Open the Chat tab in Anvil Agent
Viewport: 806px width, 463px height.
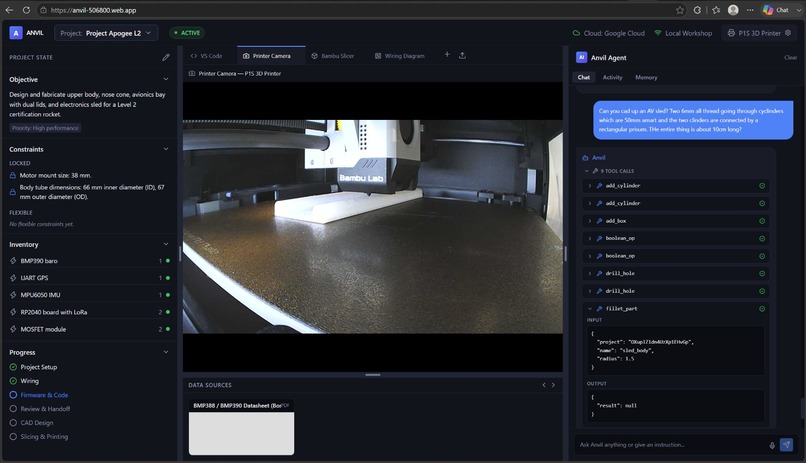coord(583,77)
